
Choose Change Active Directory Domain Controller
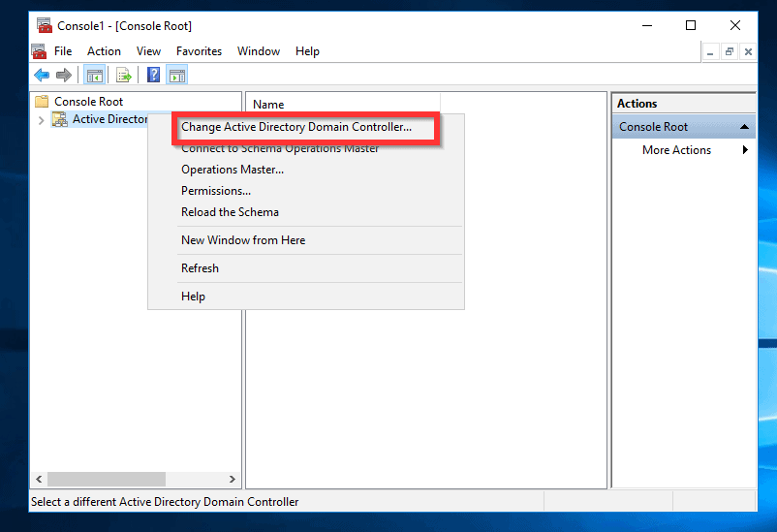tap(306, 127)
